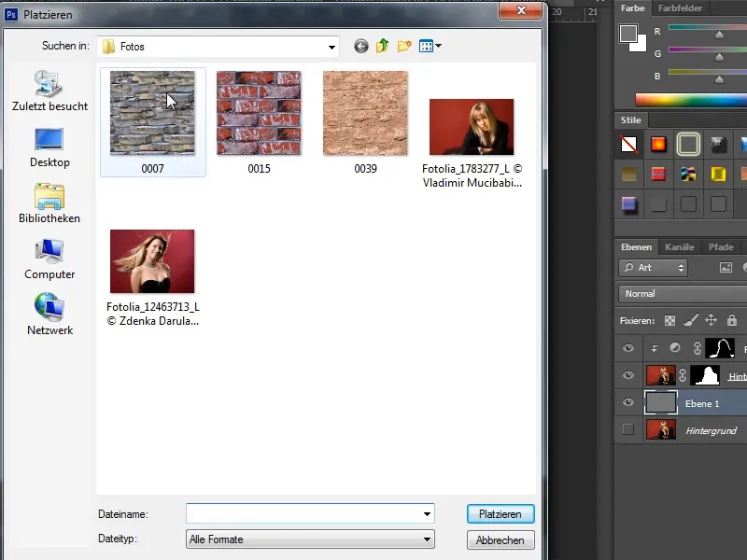Screen dimensions: 747x560
Task: Lock transparent pixels
Action: coord(669,320)
